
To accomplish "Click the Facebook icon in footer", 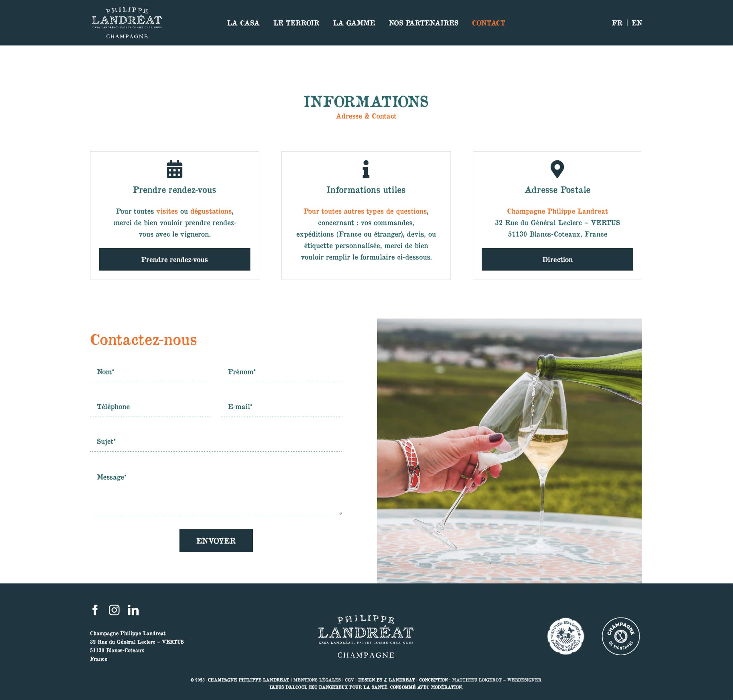I will [x=94, y=609].
